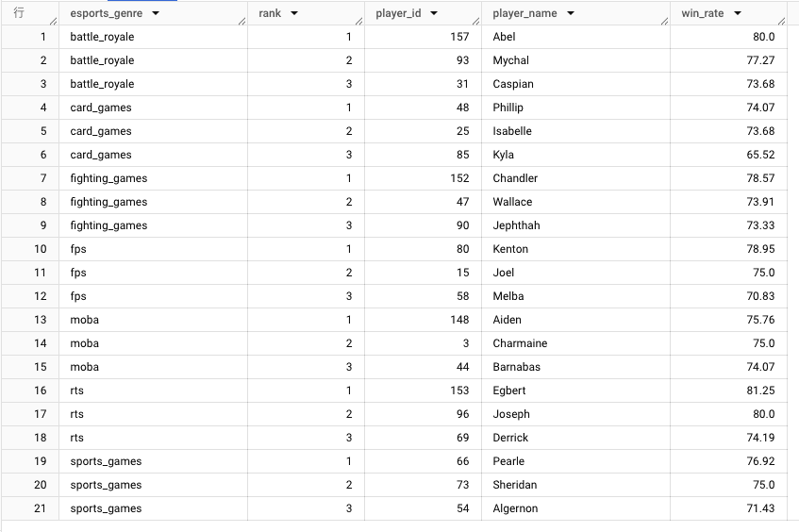This screenshot has width=799, height=532.
Task: Open the player_name column dropdown arrow
Action: (x=570, y=13)
